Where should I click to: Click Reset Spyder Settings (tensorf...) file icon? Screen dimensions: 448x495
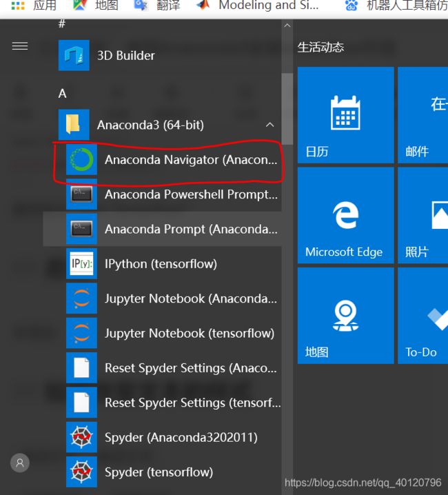[x=81, y=403]
